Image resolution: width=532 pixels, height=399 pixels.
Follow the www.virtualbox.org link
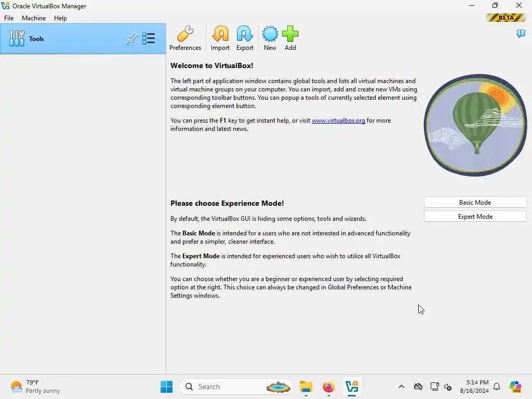coord(338,121)
